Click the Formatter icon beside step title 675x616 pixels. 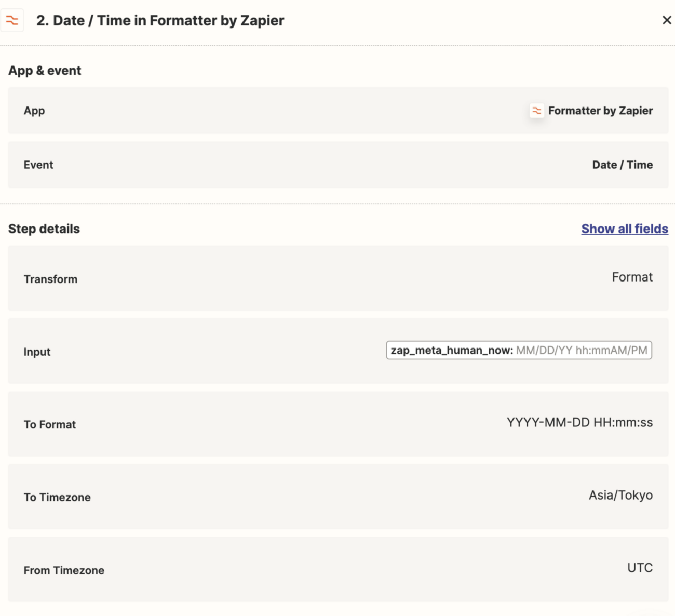(x=12, y=20)
